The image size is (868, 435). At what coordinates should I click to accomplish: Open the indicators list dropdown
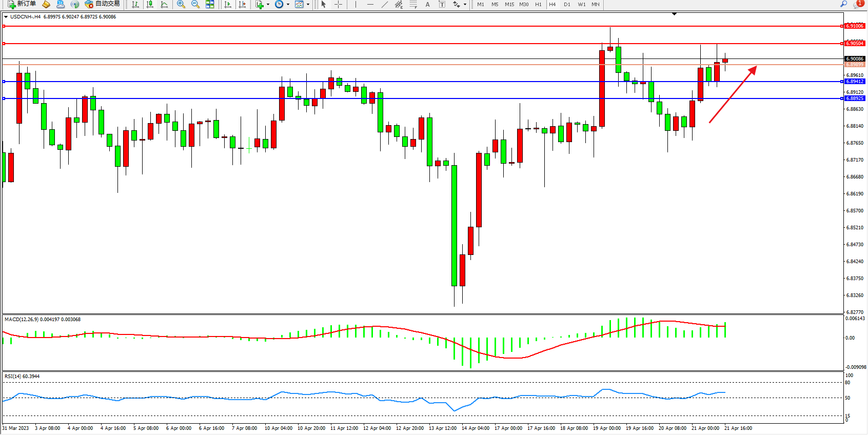[x=267, y=4]
